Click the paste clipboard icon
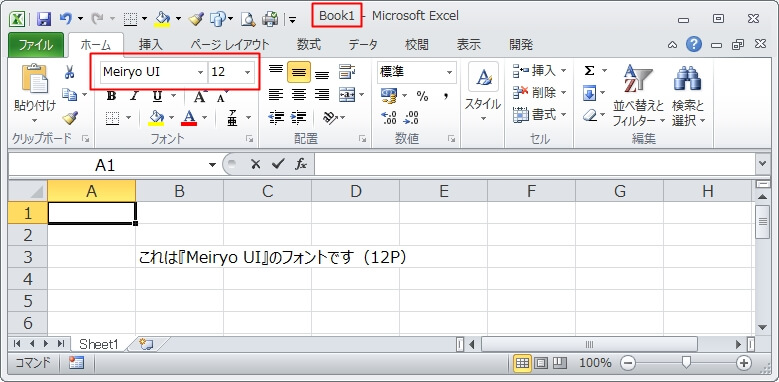 tap(35, 79)
